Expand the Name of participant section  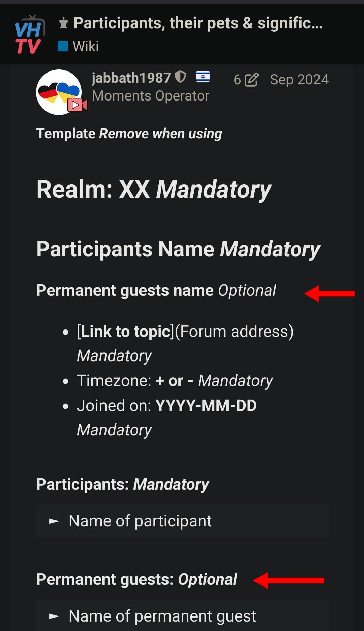(x=182, y=521)
